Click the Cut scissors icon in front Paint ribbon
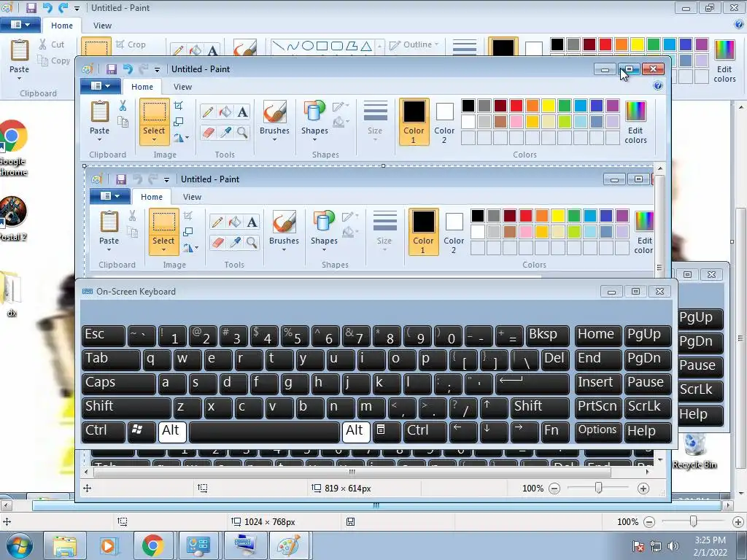747x560 pixels. pos(123,106)
